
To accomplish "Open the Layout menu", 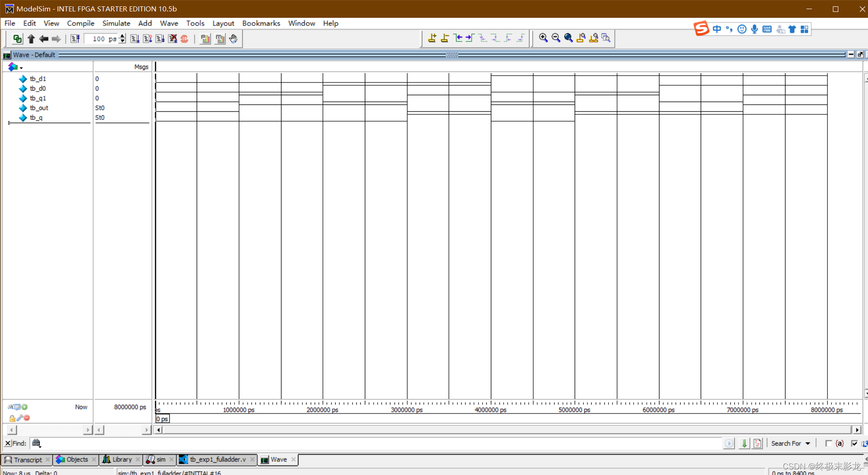I will tap(223, 23).
